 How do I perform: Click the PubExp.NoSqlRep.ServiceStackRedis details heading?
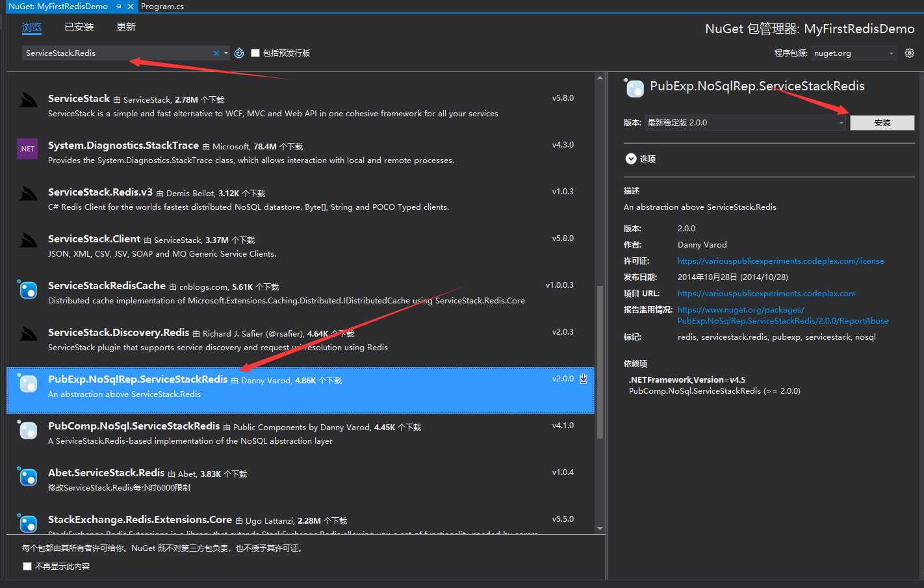[x=757, y=86]
